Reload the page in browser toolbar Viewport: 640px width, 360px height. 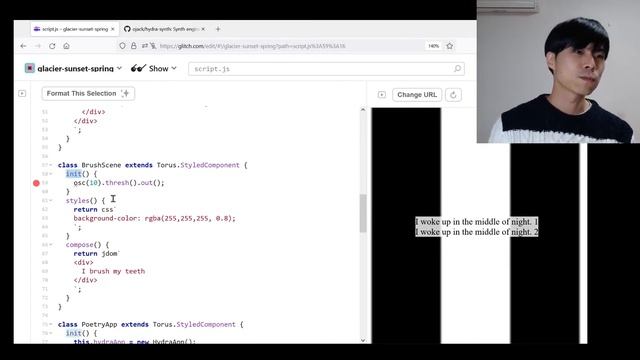[x=52, y=46]
